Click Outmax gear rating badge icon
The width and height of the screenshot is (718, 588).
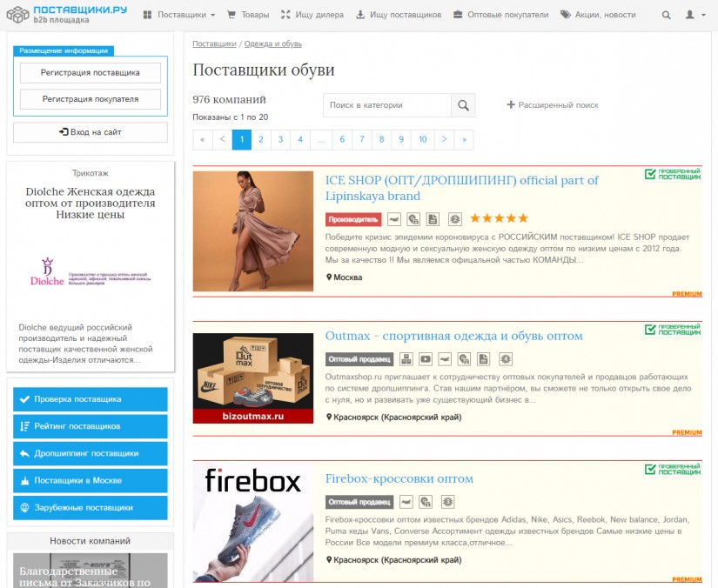coord(506,359)
